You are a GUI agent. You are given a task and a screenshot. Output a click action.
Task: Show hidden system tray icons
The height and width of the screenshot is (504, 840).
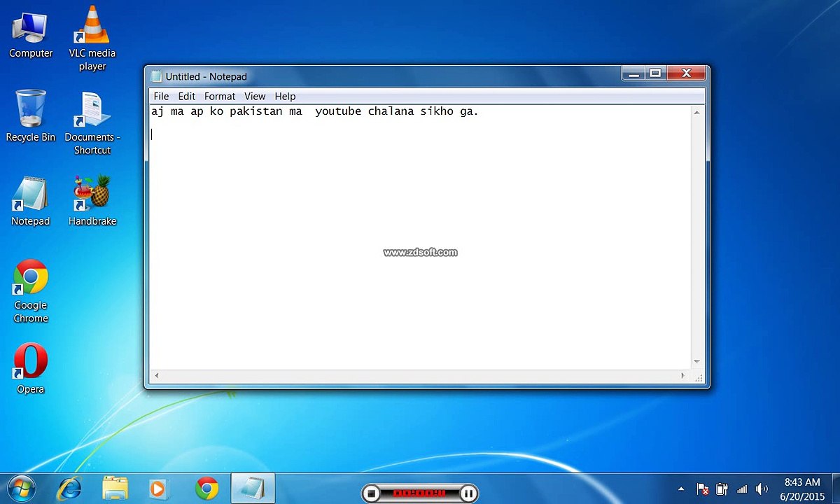point(681,489)
